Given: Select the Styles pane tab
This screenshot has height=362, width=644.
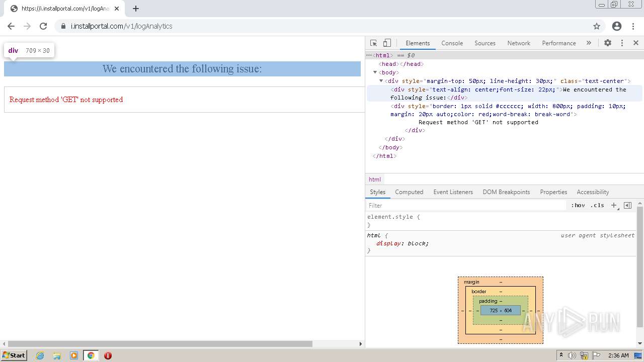Looking at the screenshot, I should click(x=377, y=192).
